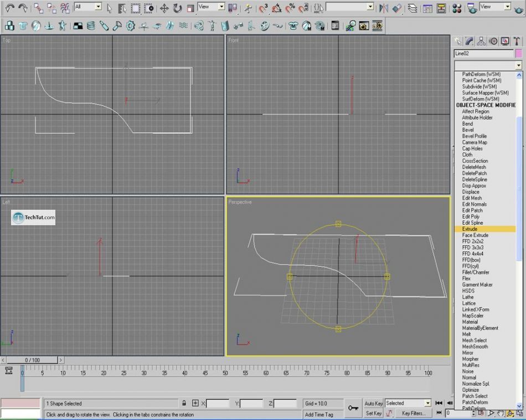The width and height of the screenshot is (526, 420).
Task: Toggle Window/Crossing selection mode
Action: pyautogui.click(x=148, y=8)
